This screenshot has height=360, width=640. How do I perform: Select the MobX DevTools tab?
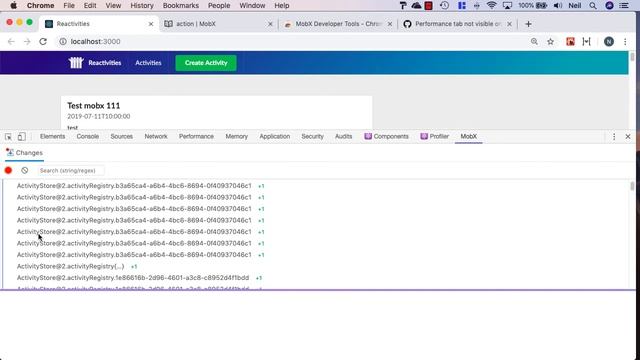(x=469, y=136)
